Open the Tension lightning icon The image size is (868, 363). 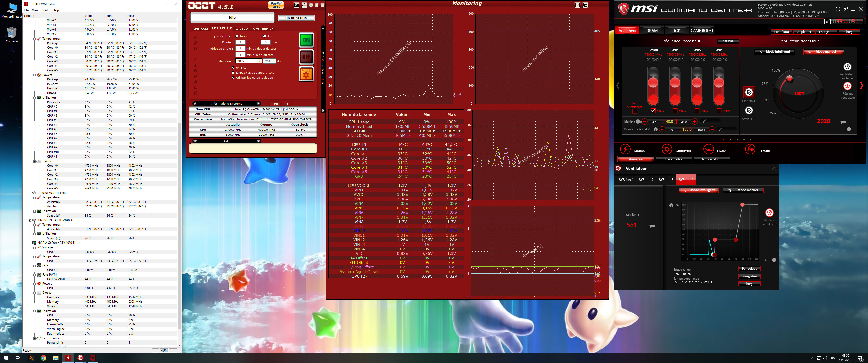coord(625,149)
